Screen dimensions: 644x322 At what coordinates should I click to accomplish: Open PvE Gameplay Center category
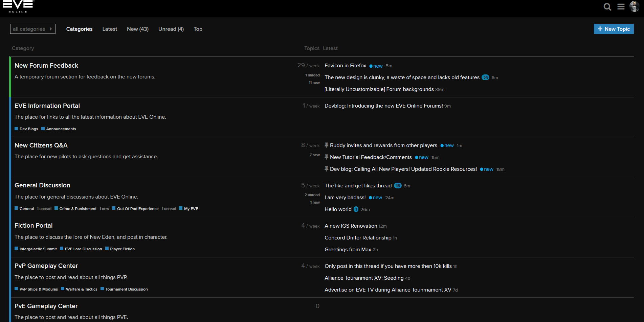coord(46,306)
